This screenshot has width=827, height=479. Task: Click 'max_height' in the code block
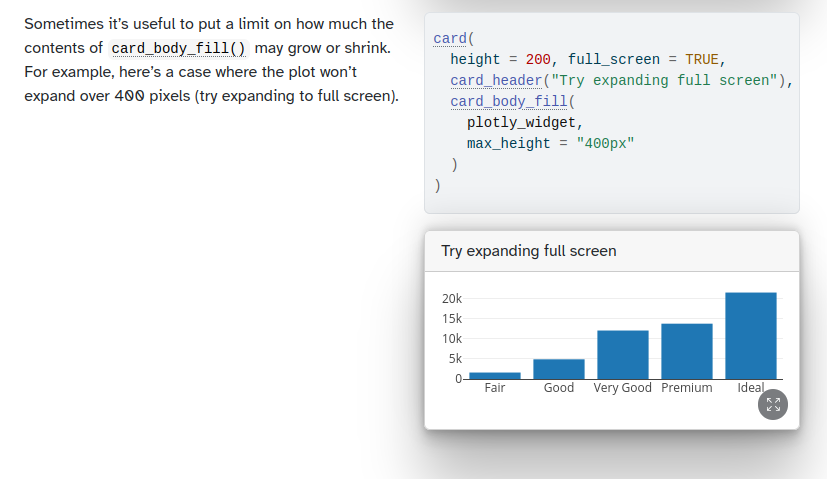[508, 143]
